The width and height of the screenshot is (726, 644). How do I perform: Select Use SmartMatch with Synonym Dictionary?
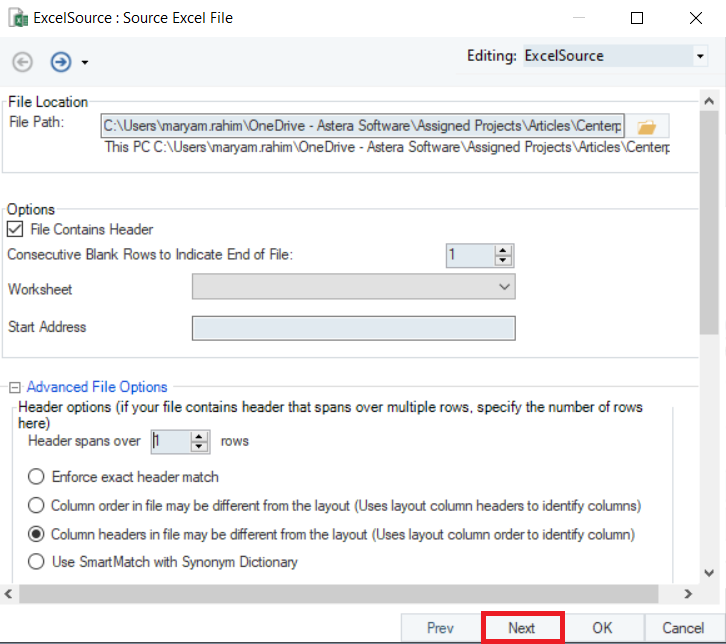[x=37, y=562]
